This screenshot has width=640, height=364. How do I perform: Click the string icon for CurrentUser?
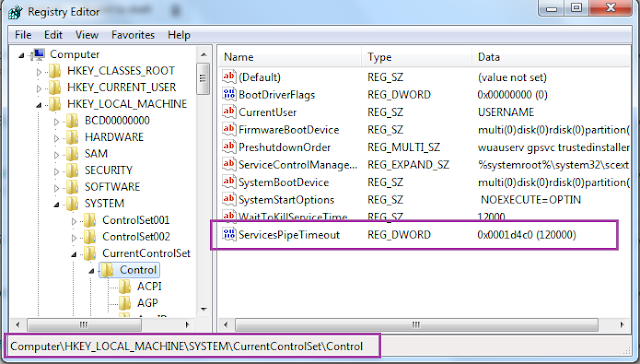pyautogui.click(x=229, y=111)
